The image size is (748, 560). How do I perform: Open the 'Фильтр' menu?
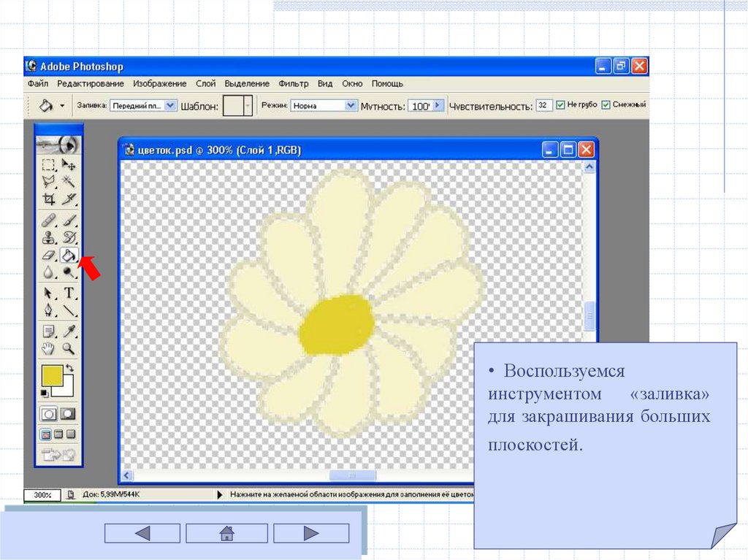tap(294, 84)
